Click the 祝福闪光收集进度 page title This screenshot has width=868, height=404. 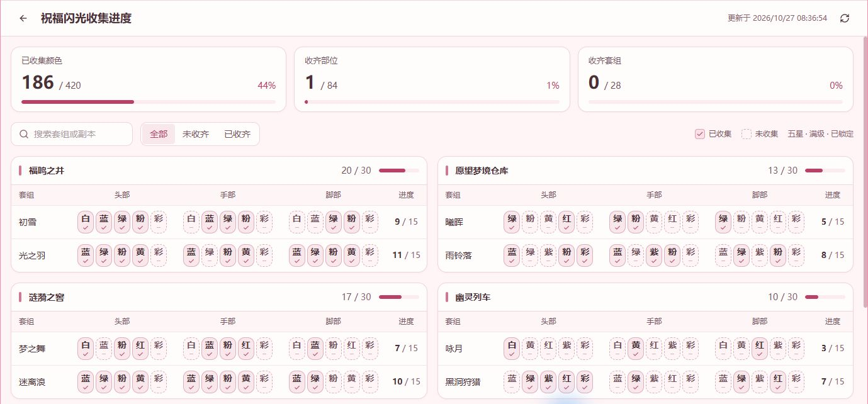tap(86, 18)
